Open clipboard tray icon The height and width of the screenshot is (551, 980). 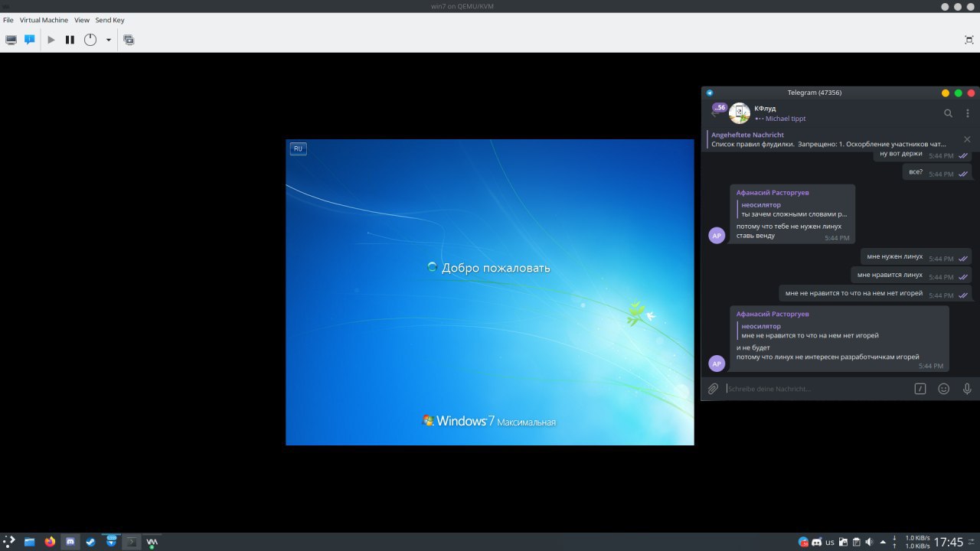click(857, 542)
